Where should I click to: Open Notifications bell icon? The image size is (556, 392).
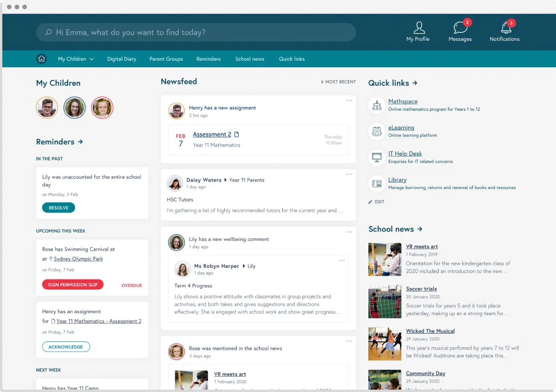506,27
